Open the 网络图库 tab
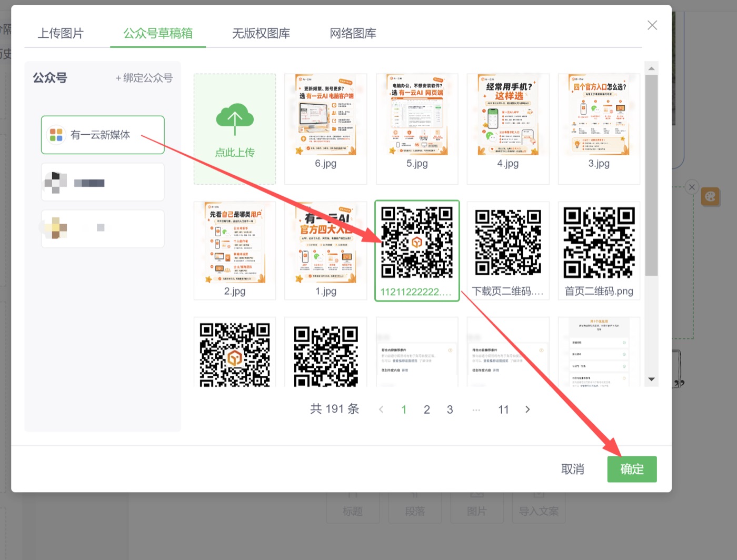Image resolution: width=737 pixels, height=560 pixels. point(353,33)
